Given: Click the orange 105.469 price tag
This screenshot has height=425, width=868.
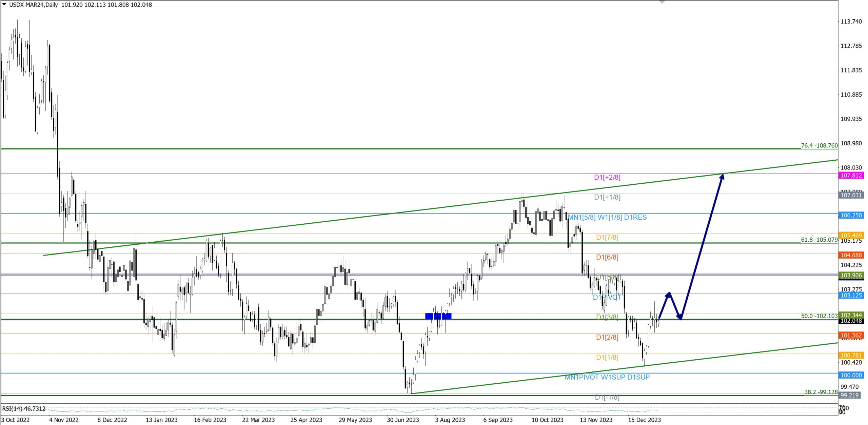Looking at the screenshot, I should tap(851, 235).
